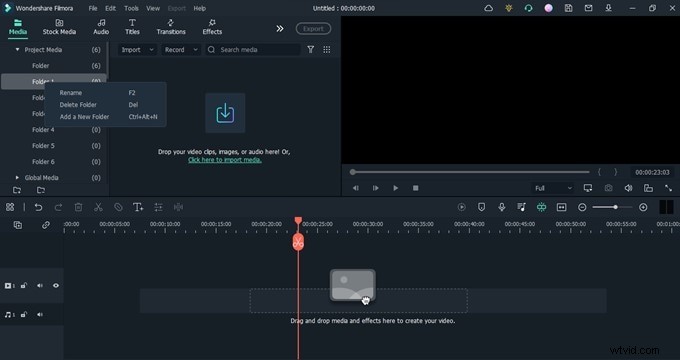
Task: Step back one frame in preview
Action: [x=356, y=188]
